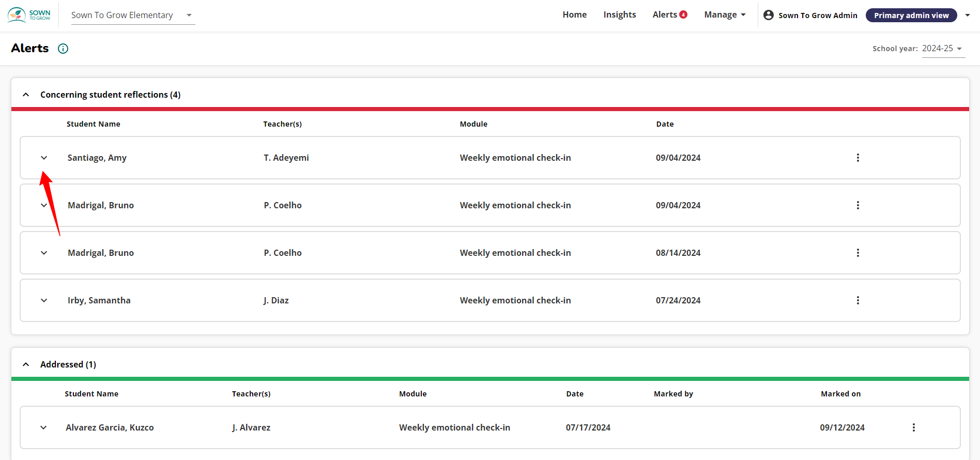The height and width of the screenshot is (460, 980).
Task: Open Insights in navigation
Action: click(620, 14)
